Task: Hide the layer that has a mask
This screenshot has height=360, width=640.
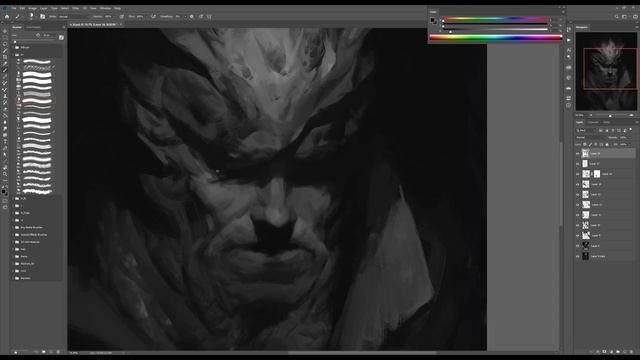Action: pos(578,174)
